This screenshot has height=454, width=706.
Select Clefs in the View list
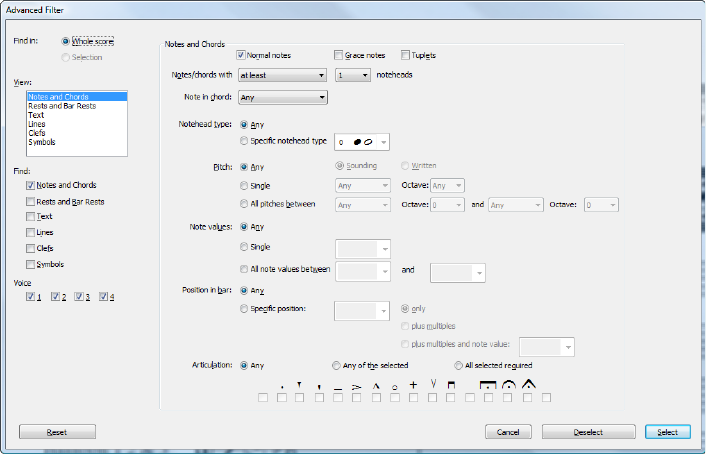tap(77, 133)
